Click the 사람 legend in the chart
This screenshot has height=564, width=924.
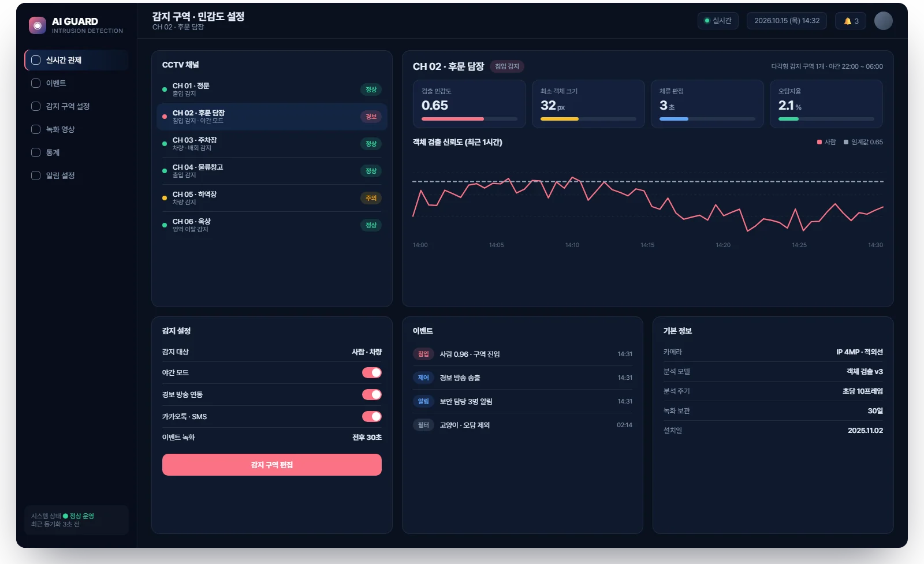(826, 142)
